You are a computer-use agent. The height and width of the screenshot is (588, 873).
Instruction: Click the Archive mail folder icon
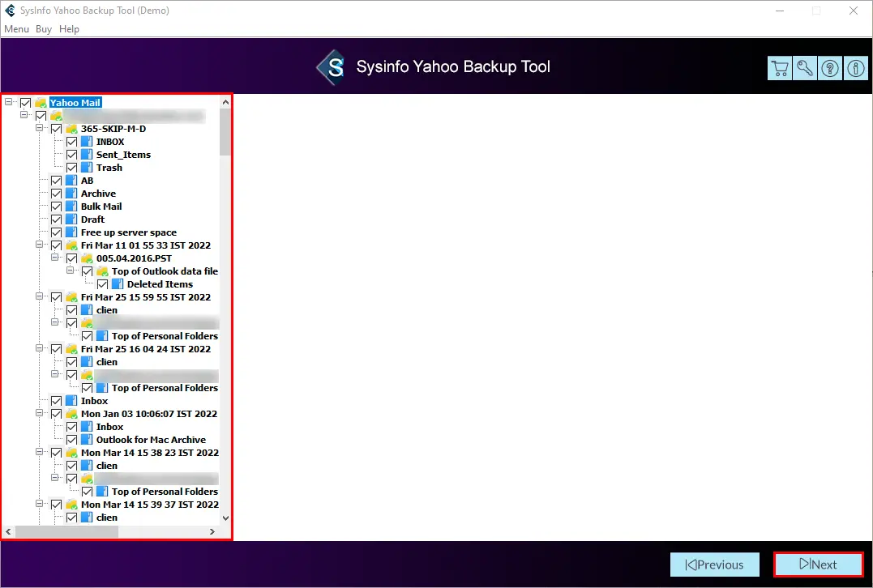click(x=71, y=194)
